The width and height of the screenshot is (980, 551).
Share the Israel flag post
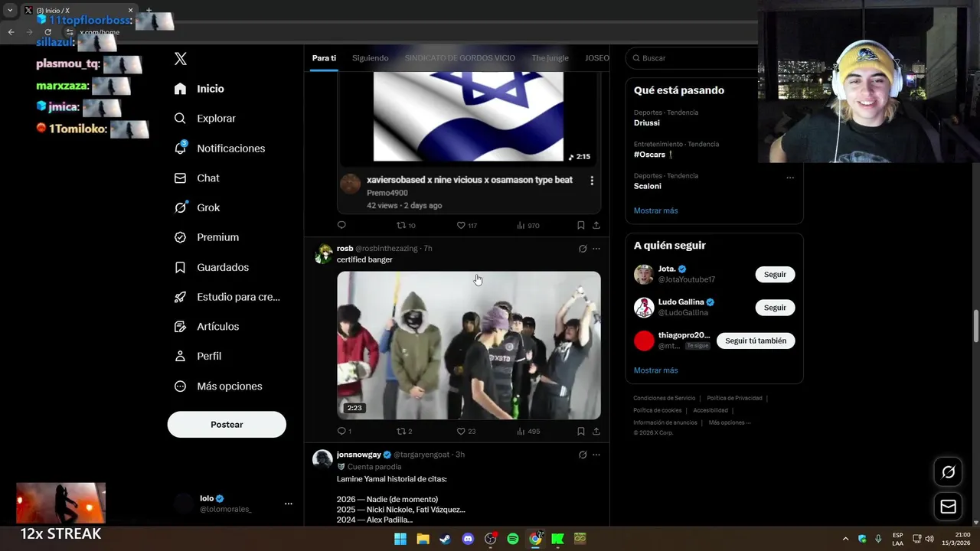(596, 225)
